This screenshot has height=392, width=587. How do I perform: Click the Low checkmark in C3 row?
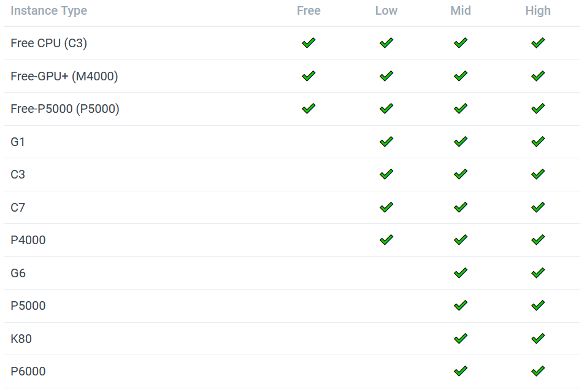(x=386, y=174)
